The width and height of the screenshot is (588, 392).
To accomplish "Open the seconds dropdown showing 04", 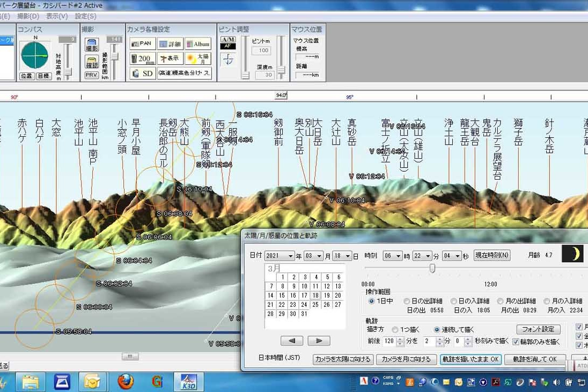I will point(452,256).
